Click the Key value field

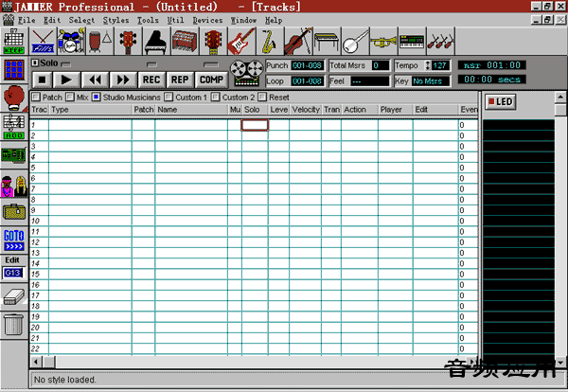431,81
